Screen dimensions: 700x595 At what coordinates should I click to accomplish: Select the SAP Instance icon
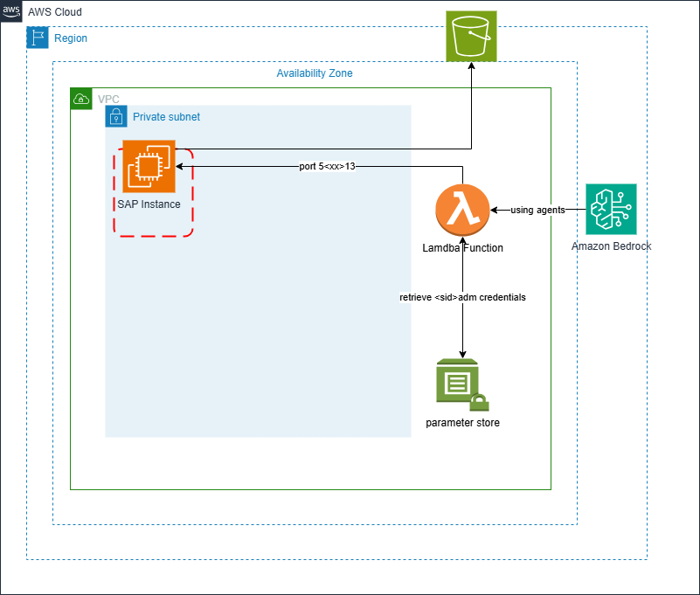[x=149, y=166]
